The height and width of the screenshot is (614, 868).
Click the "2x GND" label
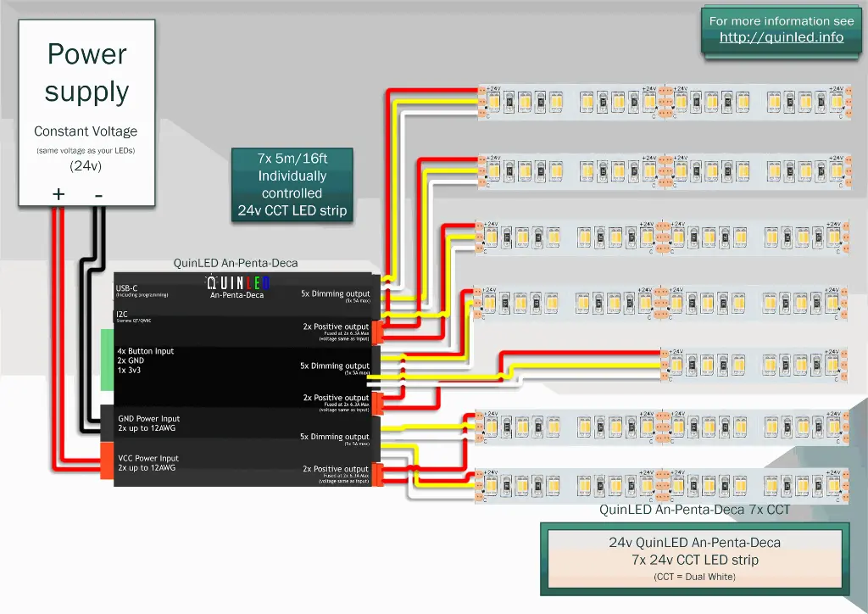tap(131, 360)
